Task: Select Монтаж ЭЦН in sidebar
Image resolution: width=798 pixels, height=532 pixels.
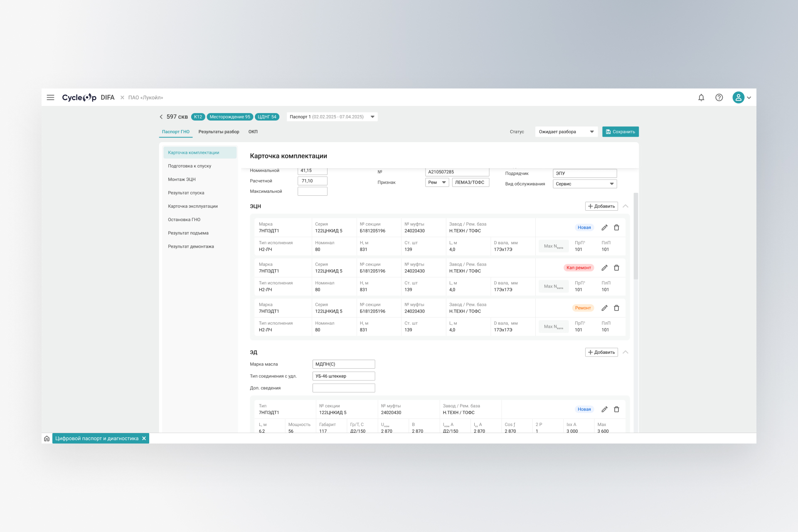Action: 182,180
